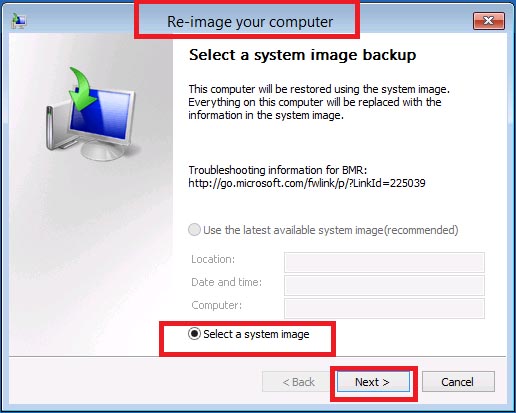Click the Location text field
516x413 pixels.
pyautogui.click(x=384, y=262)
